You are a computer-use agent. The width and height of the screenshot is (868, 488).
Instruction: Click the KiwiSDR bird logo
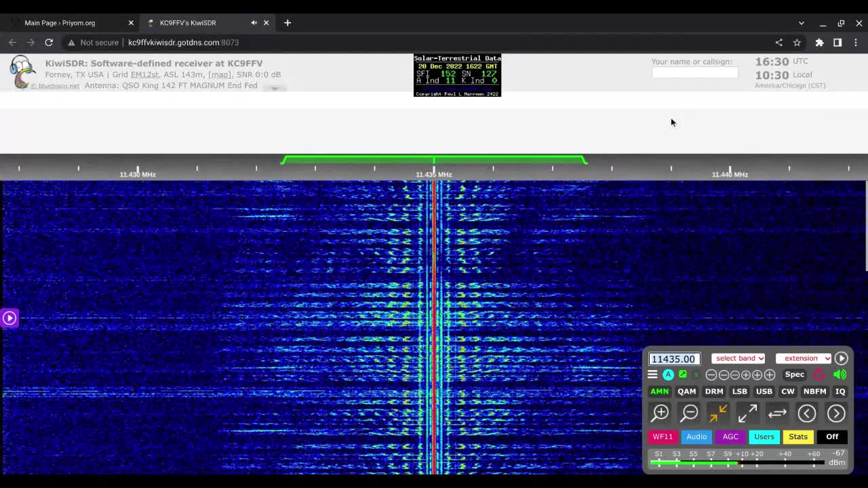[22, 72]
